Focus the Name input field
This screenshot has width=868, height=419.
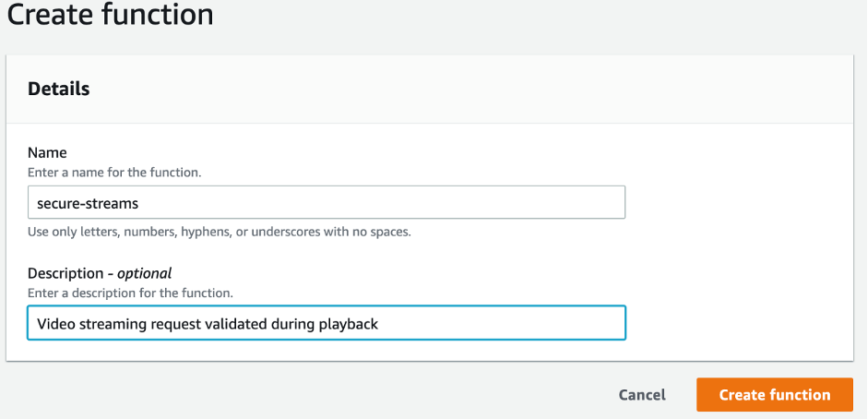[x=327, y=202]
